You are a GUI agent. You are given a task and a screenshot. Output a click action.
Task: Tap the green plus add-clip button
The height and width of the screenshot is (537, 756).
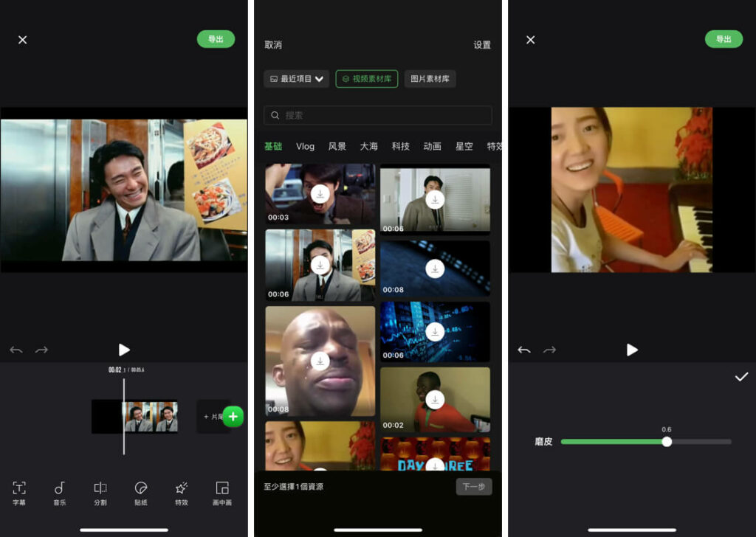233,417
